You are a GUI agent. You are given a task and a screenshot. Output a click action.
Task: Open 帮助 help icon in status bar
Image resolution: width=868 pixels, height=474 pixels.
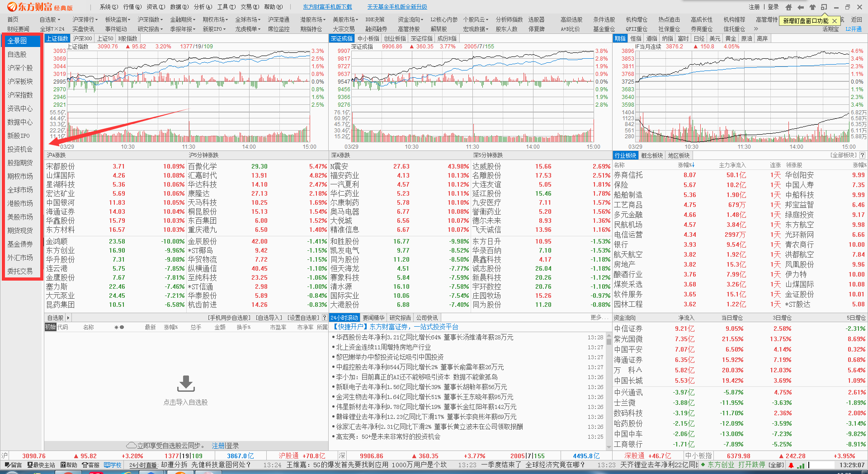pos(69,465)
